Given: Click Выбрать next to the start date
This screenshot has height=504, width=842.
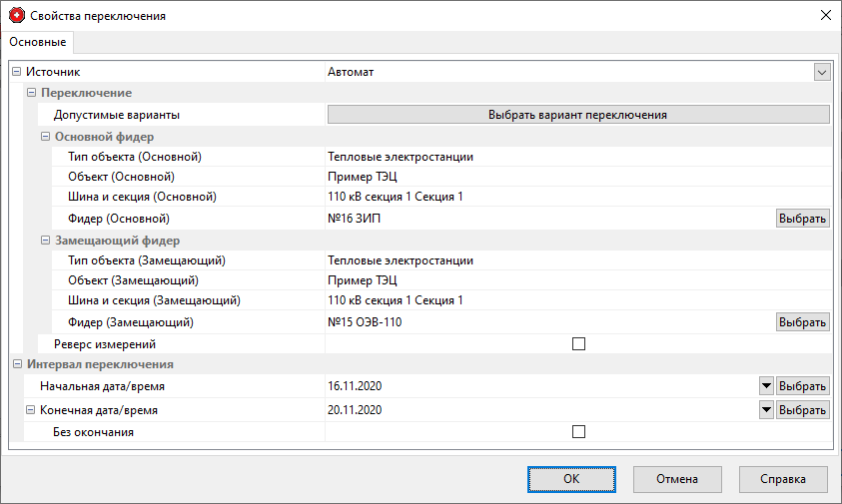Looking at the screenshot, I should point(802,386).
